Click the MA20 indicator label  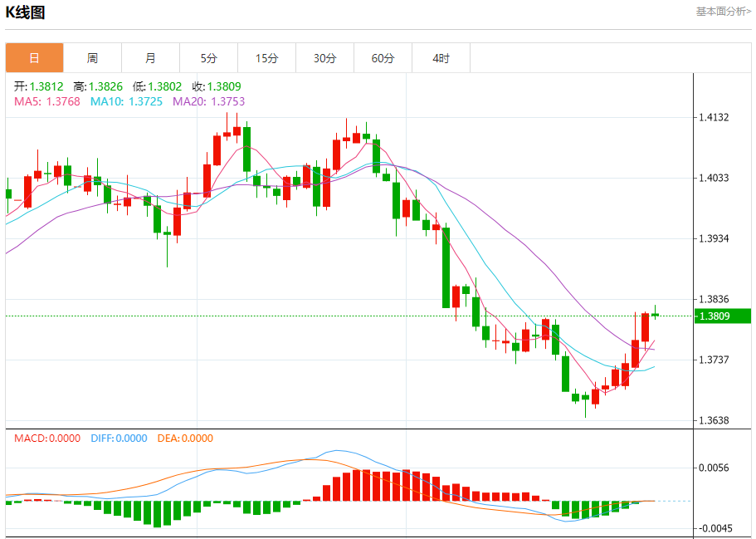tap(208, 101)
